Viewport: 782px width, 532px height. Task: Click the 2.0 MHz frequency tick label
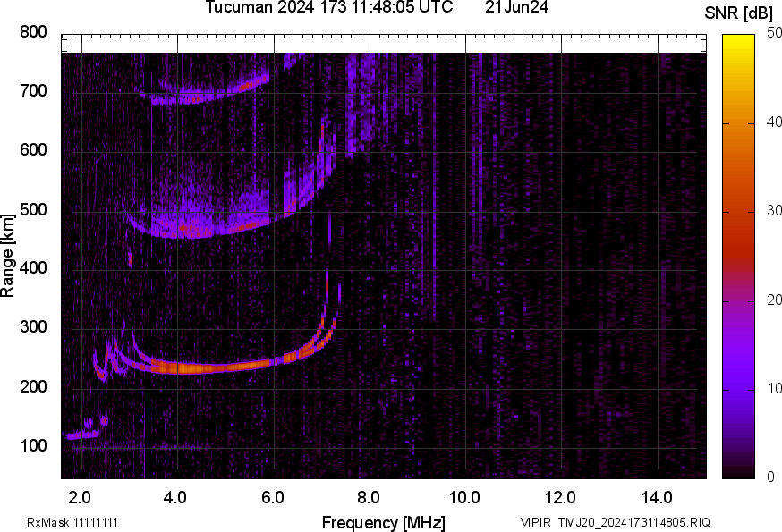81,498
